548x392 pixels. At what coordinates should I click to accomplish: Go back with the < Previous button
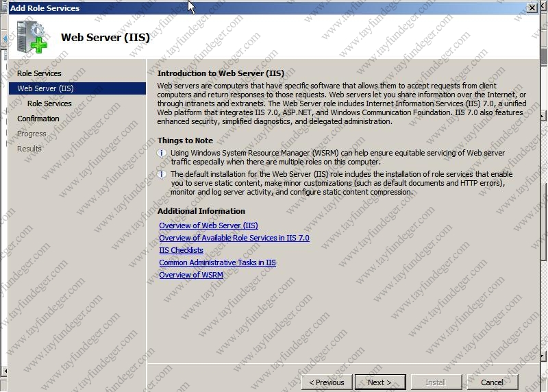327,382
